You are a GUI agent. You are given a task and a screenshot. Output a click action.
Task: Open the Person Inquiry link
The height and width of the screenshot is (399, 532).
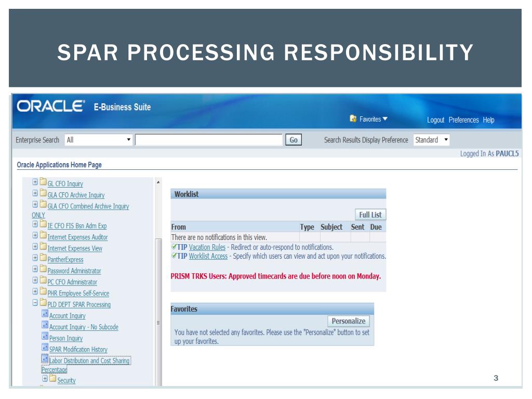tap(66, 338)
